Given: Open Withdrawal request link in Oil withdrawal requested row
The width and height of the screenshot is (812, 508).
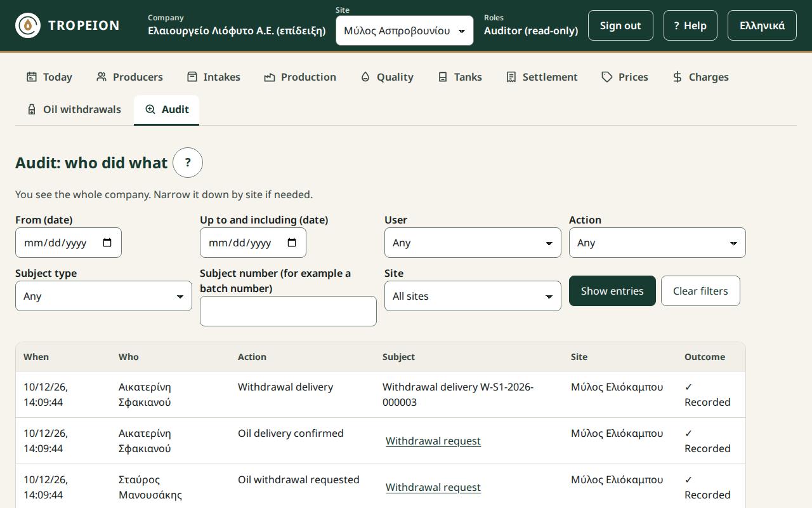Looking at the screenshot, I should point(433,487).
